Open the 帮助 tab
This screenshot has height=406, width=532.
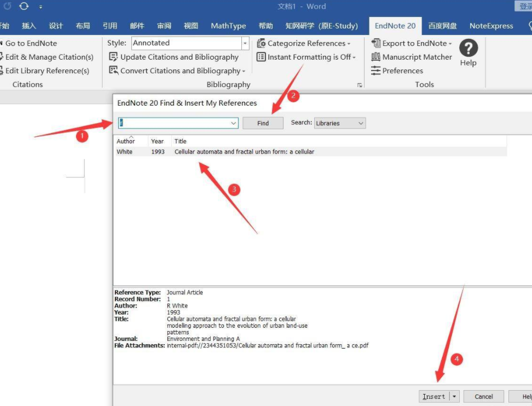pyautogui.click(x=265, y=26)
